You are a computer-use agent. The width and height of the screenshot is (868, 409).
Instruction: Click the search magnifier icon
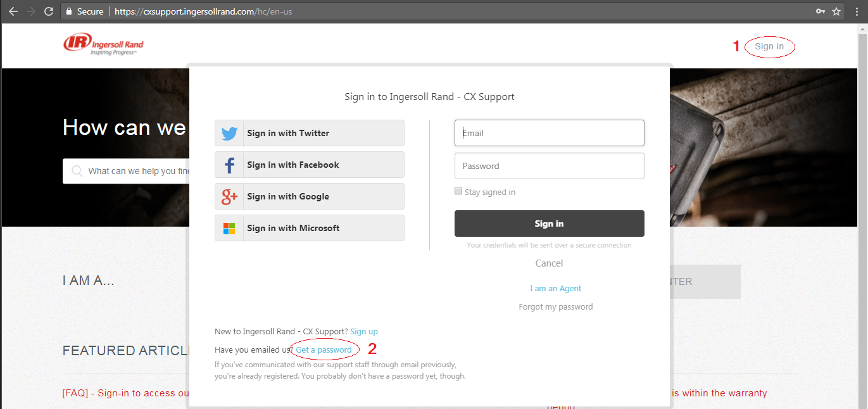click(x=77, y=171)
